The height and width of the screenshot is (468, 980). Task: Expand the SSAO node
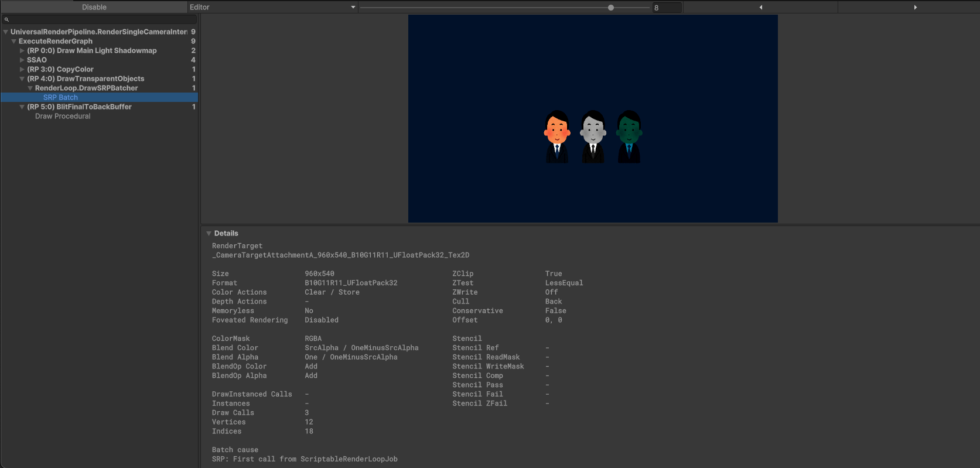[x=22, y=60]
